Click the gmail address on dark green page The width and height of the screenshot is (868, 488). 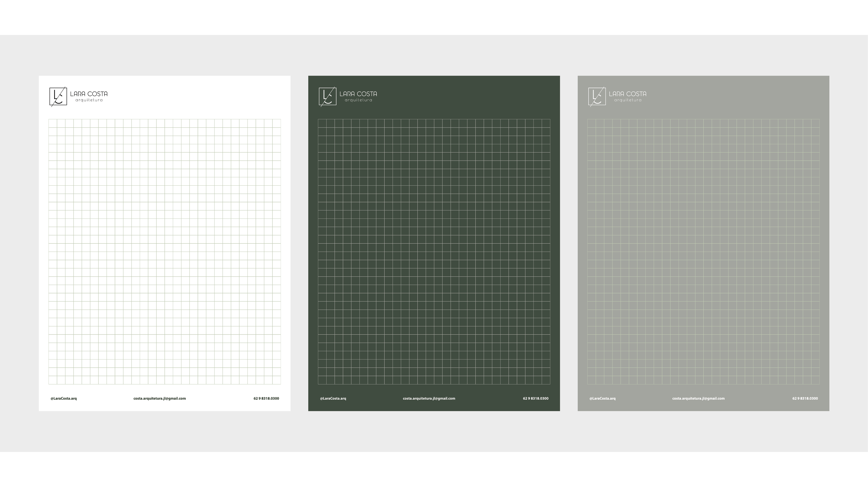pos(429,398)
